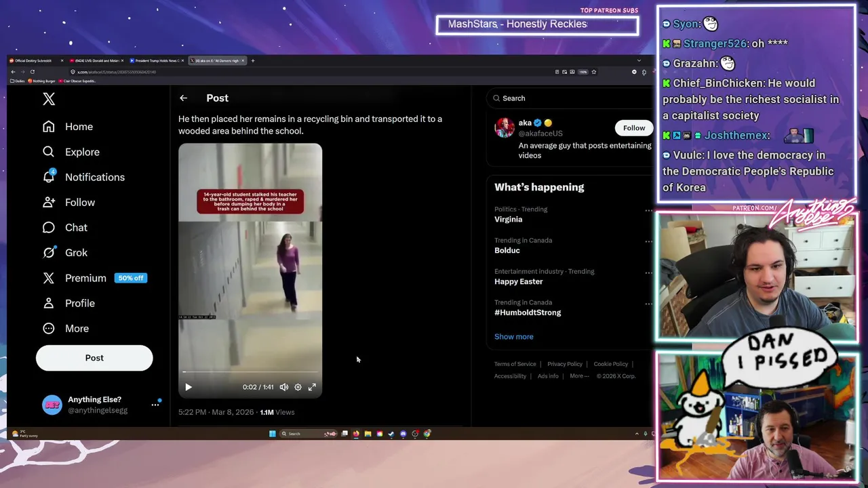The image size is (868, 488).
Task: Go back with browser back arrow
Action: click(x=13, y=72)
